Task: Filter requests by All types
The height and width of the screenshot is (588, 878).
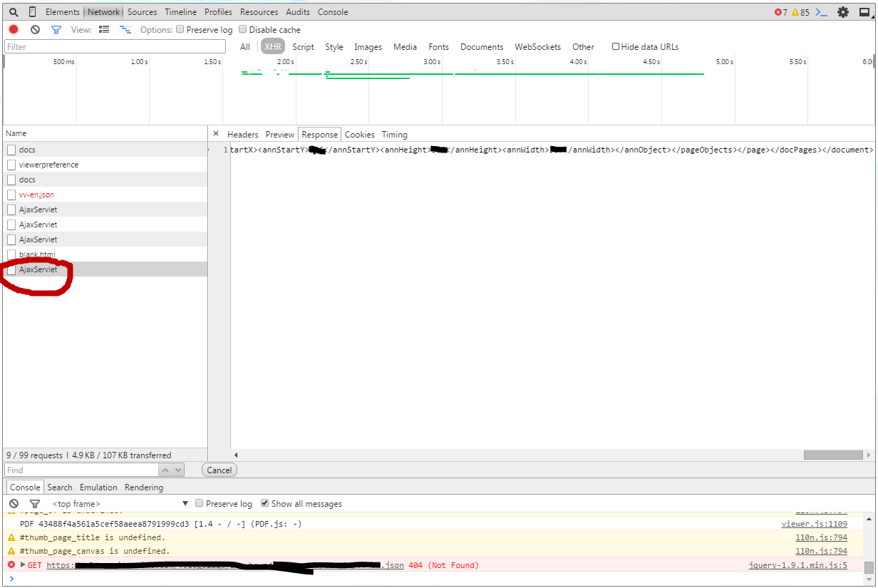Action: 245,47
